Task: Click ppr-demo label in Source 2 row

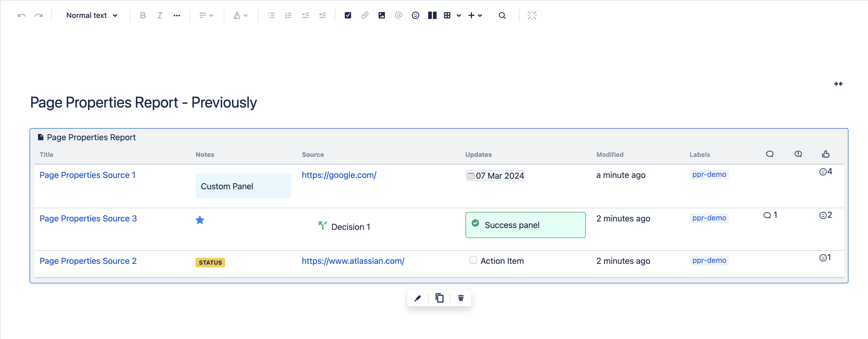Action: [709, 261]
